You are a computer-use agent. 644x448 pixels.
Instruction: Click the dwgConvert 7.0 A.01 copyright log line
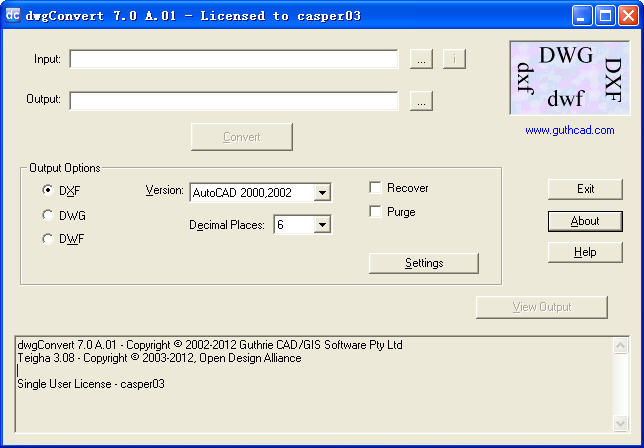pos(210,345)
